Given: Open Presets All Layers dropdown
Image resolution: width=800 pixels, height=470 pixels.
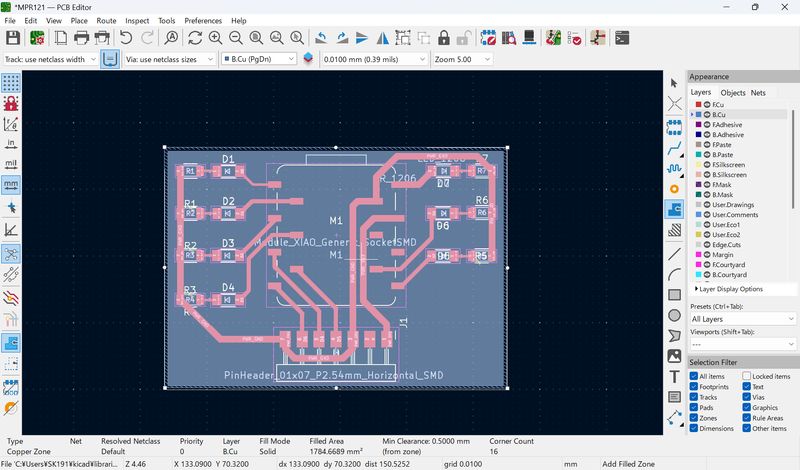Looking at the screenshot, I should point(743,319).
